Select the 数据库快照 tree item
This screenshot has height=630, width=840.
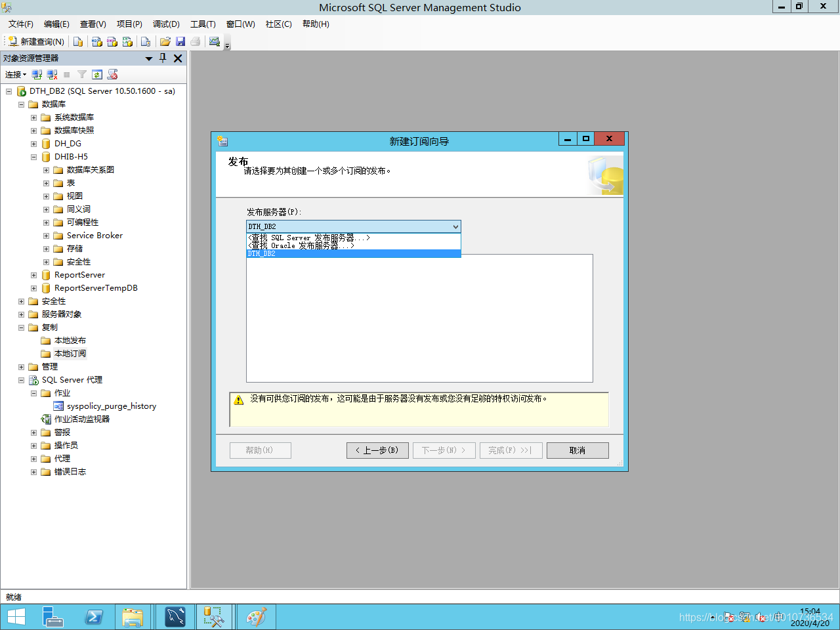(x=74, y=131)
